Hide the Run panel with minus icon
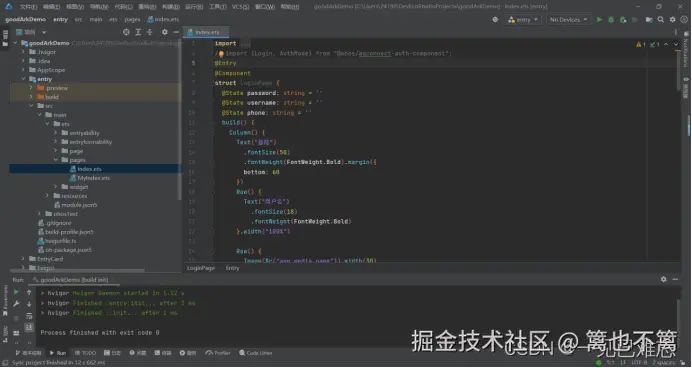Screen dimensions: 692x368 point(675,279)
